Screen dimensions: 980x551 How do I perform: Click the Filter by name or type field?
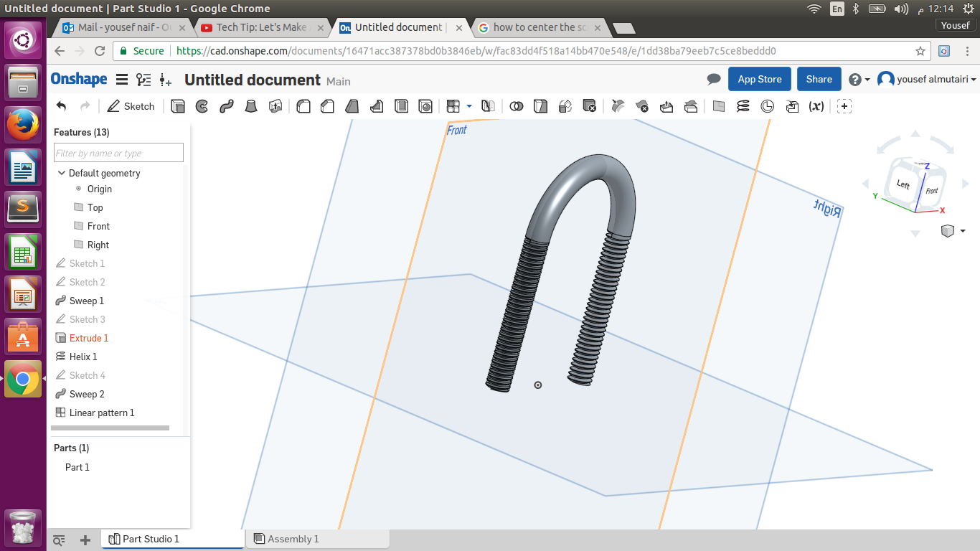[x=118, y=153]
